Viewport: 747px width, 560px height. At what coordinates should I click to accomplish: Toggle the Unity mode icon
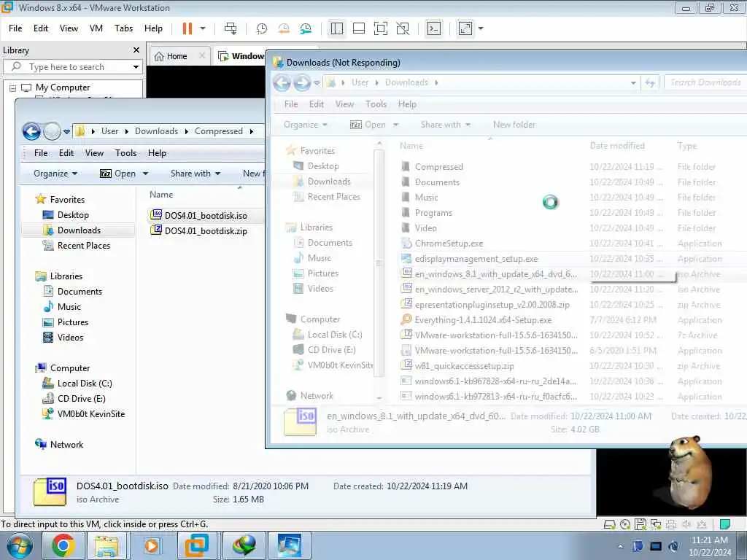tap(403, 28)
